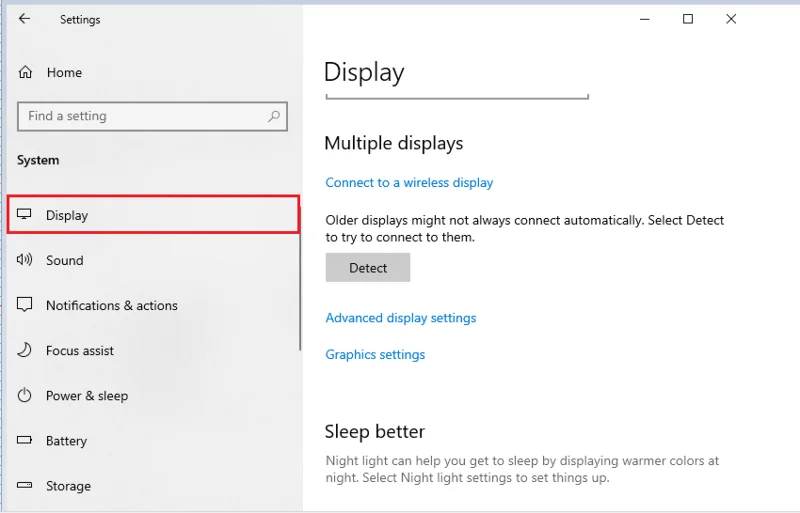Click the sidebar vertical scrollbar

(x=300, y=278)
